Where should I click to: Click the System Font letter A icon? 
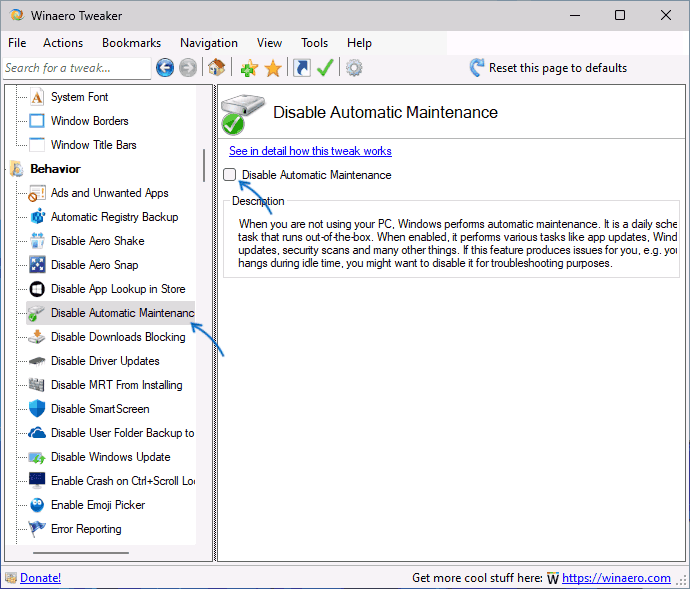click(37, 97)
